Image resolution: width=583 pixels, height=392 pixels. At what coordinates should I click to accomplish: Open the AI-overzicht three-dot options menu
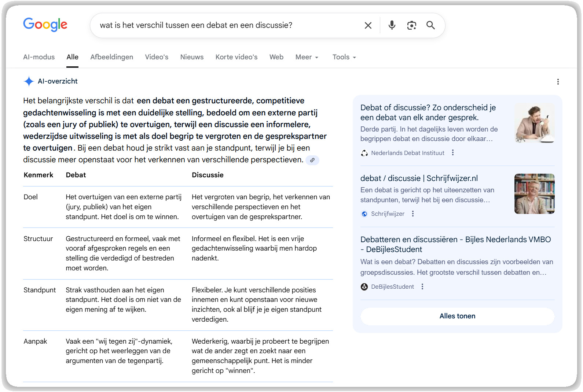(x=558, y=82)
